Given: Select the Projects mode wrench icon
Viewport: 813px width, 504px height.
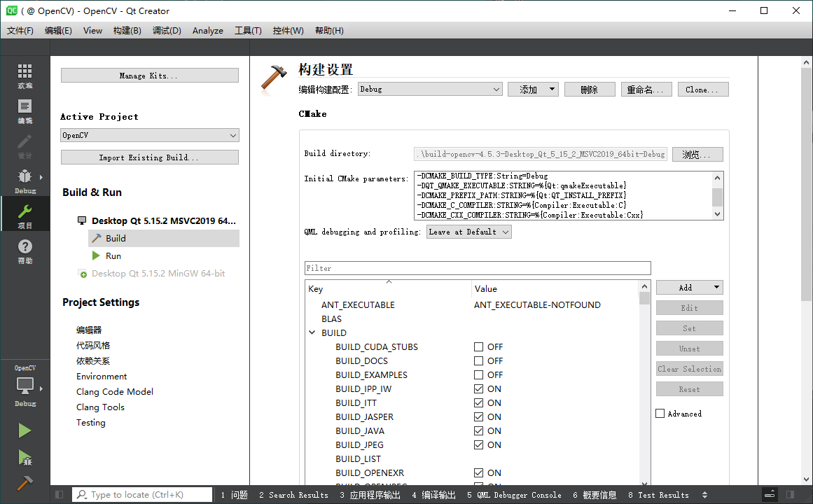Looking at the screenshot, I should tap(25, 211).
